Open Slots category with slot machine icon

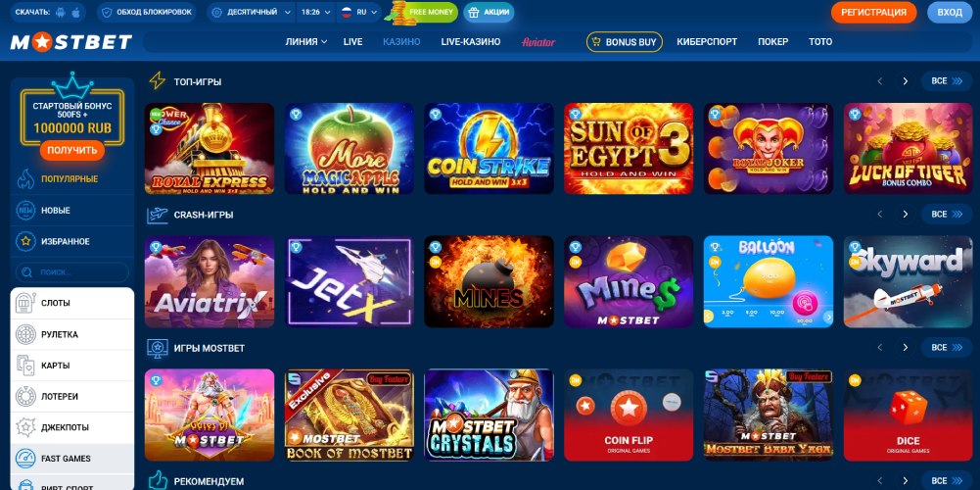[72, 303]
